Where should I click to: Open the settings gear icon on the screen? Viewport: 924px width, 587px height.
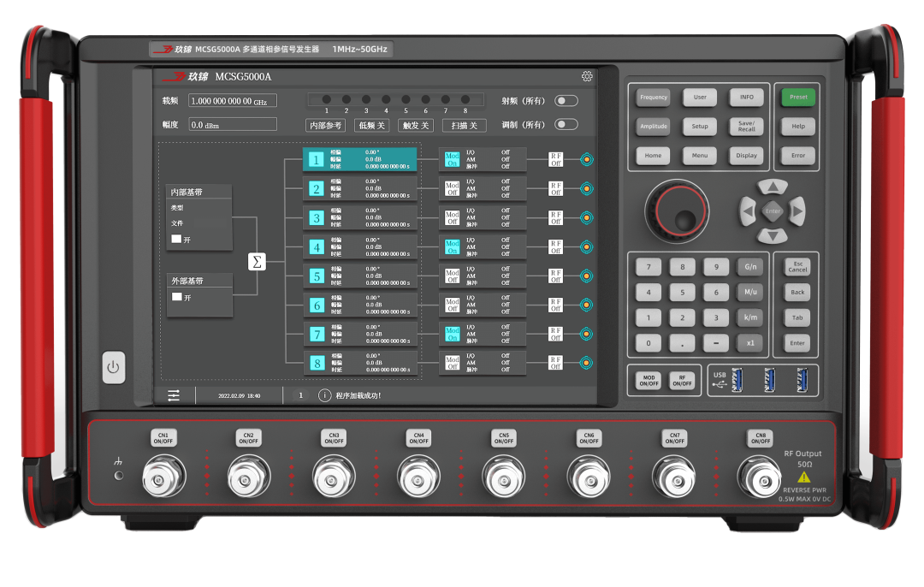586,77
